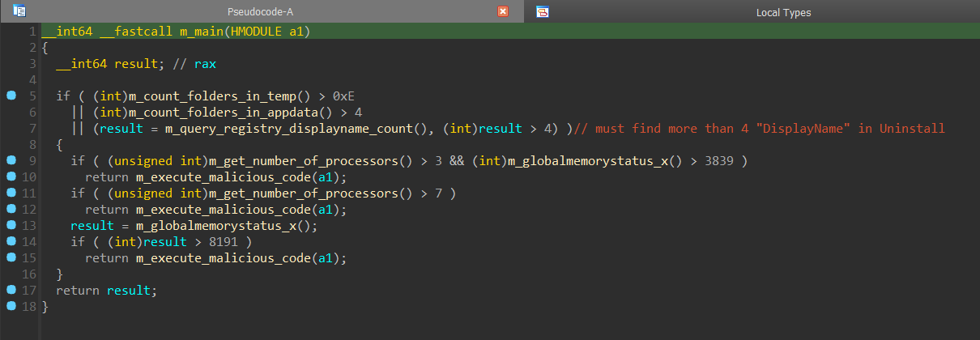Click the Local Types tab icon
This screenshot has height=340, width=980.
[543, 11]
